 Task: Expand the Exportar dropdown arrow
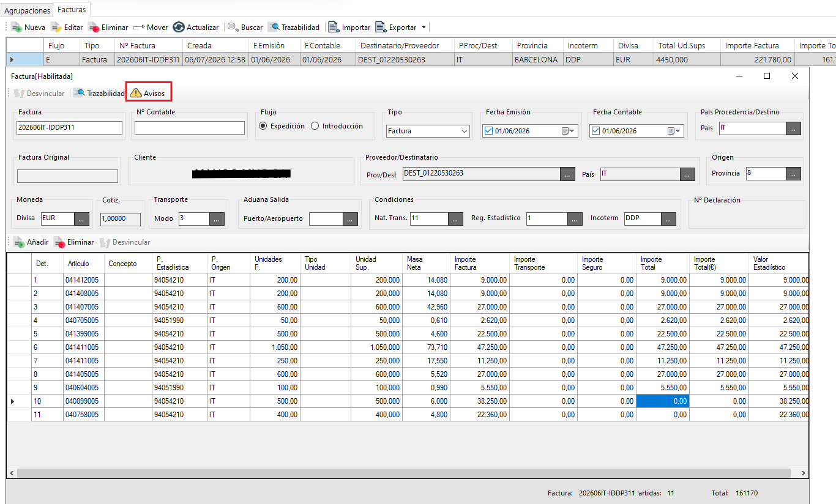[423, 28]
